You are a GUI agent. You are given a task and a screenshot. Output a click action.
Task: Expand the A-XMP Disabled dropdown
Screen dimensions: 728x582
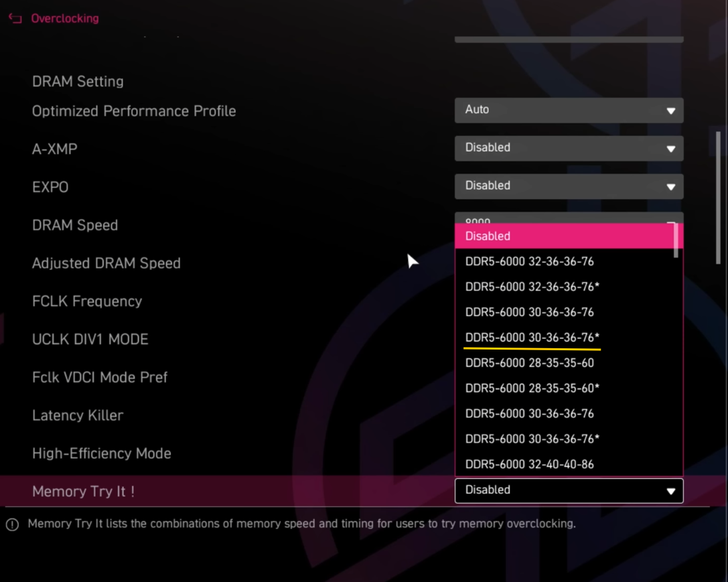point(569,149)
